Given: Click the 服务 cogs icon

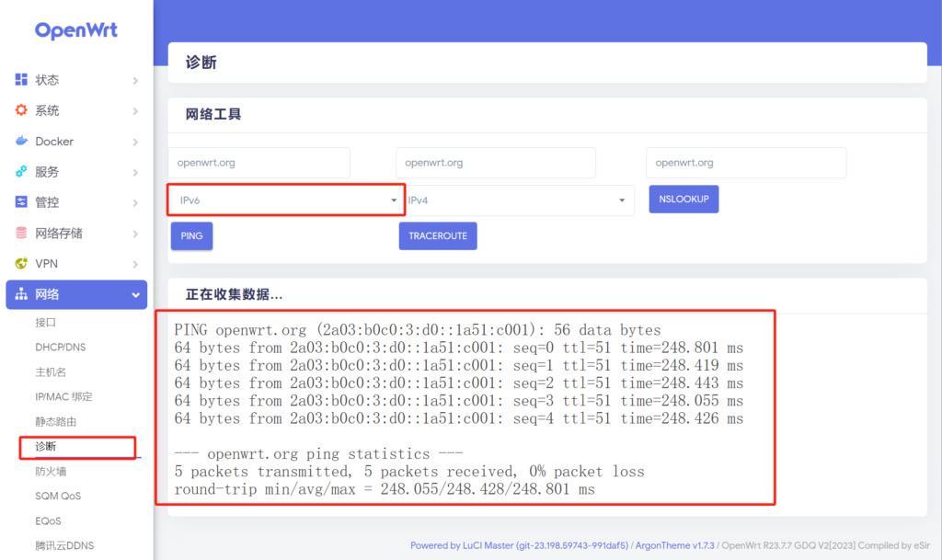Looking at the screenshot, I should click(x=21, y=172).
